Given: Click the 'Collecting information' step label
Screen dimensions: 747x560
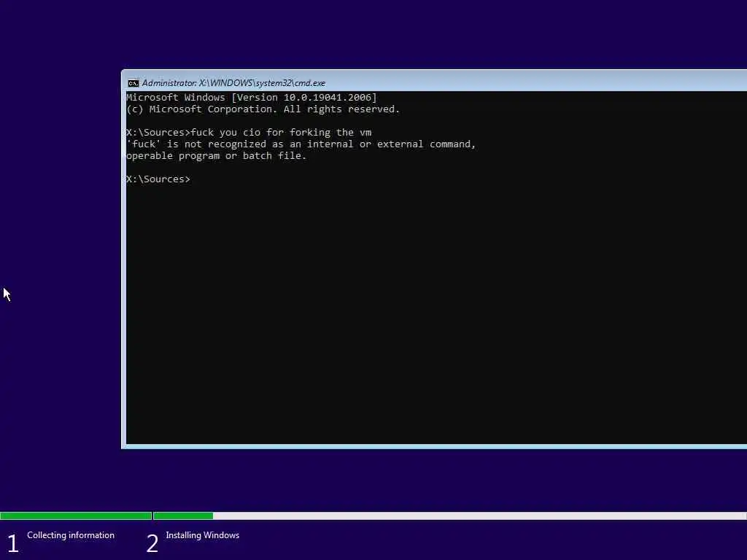Looking at the screenshot, I should pos(71,535).
